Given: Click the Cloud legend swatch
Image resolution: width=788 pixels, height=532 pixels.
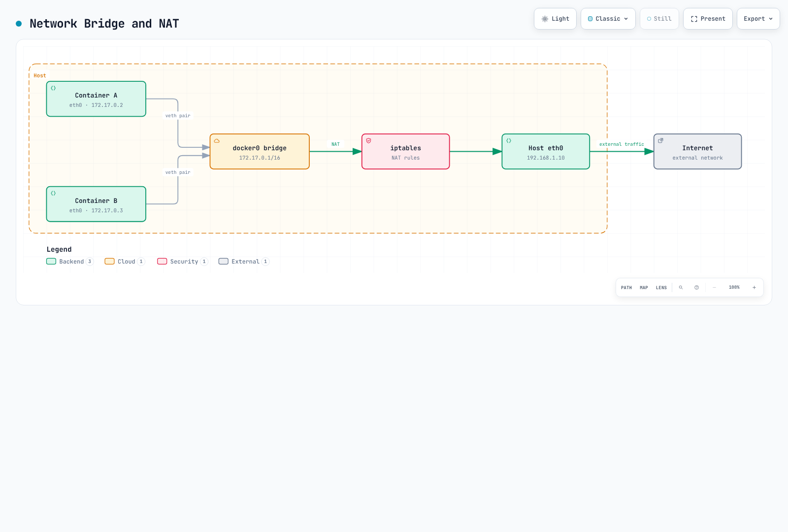Looking at the screenshot, I should (x=109, y=262).
